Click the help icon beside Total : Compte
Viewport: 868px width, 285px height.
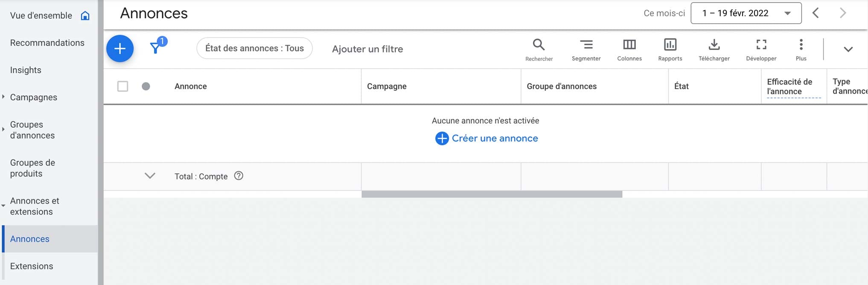point(239,176)
